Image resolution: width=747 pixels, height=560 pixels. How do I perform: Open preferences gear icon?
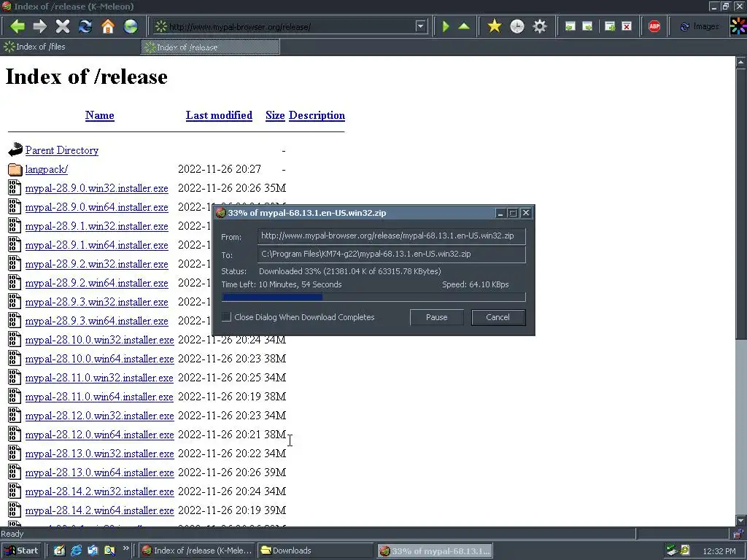(539, 26)
